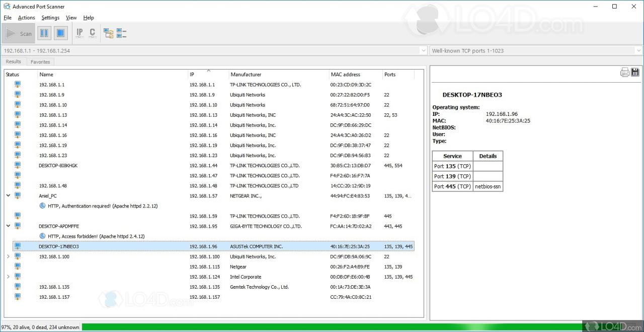Select MAC address CC:79:4A:C0:8C:21
The image size is (644, 332).
351,297
